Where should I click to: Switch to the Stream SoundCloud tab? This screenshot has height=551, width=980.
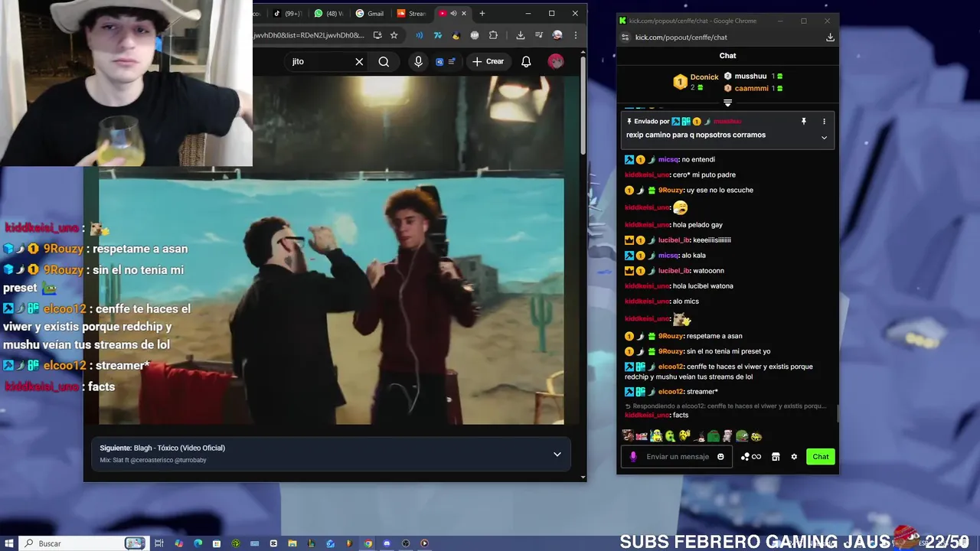(x=412, y=13)
